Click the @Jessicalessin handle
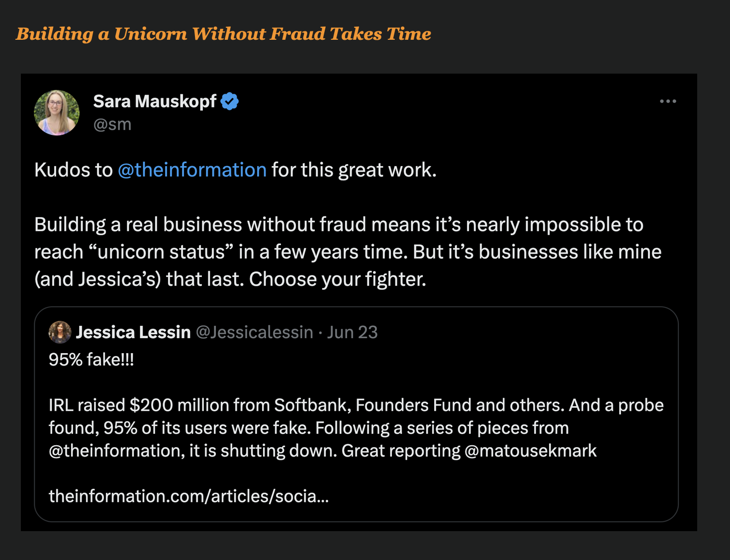The image size is (730, 560). [254, 332]
